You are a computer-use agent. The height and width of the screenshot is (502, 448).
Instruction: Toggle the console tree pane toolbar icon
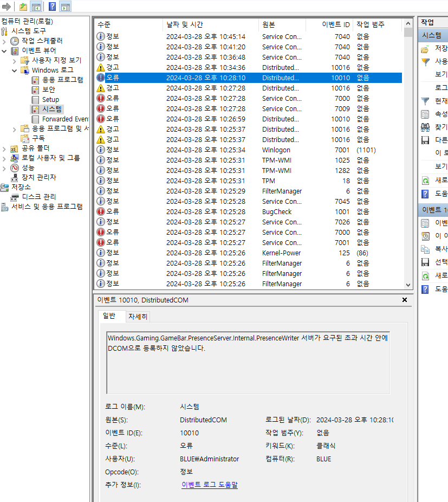(x=37, y=7)
